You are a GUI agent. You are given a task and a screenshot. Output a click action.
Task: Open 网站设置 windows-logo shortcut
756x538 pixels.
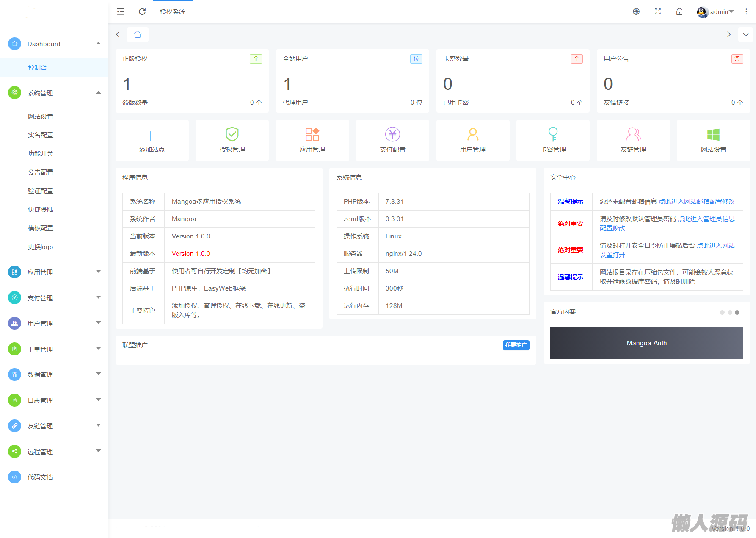(713, 140)
